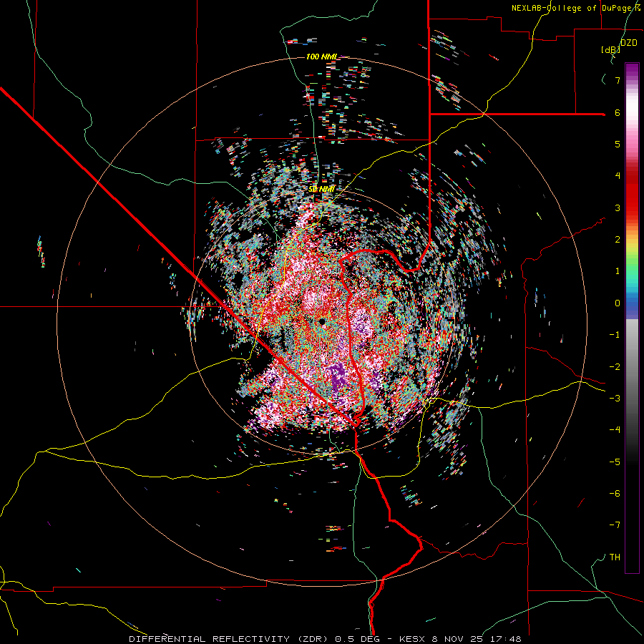Click the -4 tick label on color scale

click(615, 429)
